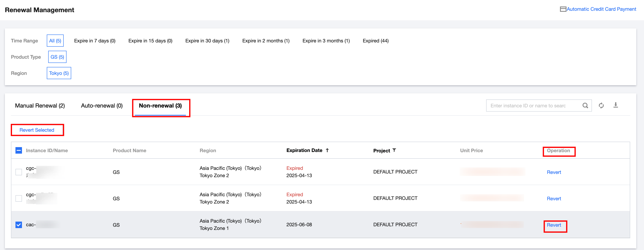Click the download export icon

click(616, 105)
